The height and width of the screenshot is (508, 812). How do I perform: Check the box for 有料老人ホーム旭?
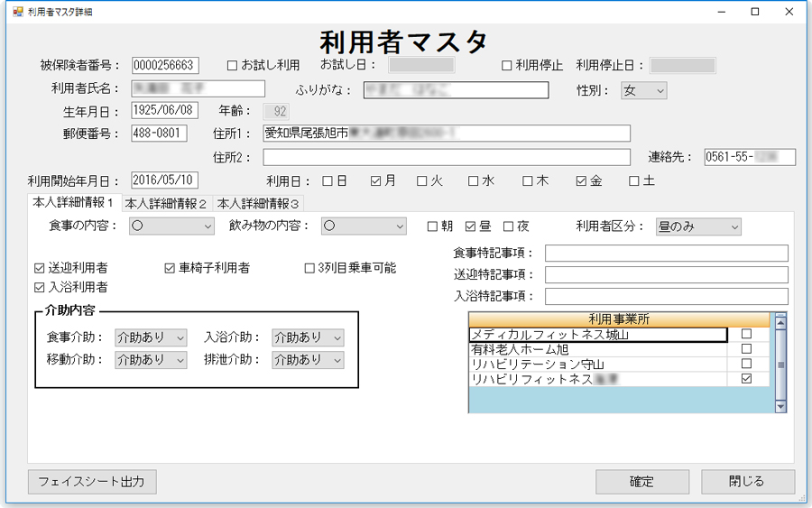[746, 349]
